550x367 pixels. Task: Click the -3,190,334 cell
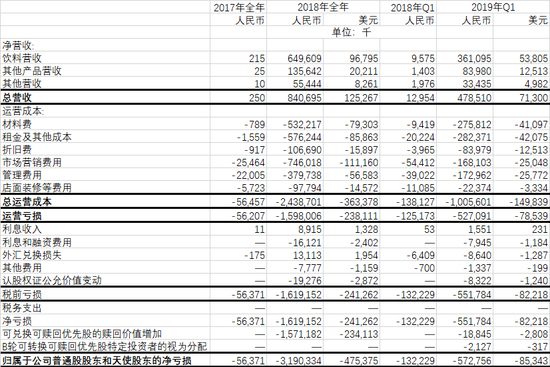(299, 360)
